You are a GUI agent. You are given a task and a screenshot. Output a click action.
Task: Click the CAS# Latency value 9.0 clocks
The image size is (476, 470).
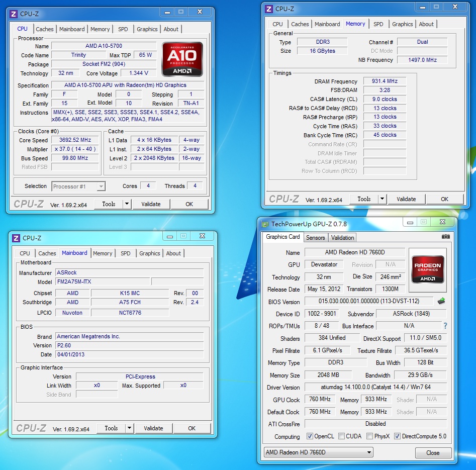coord(385,99)
